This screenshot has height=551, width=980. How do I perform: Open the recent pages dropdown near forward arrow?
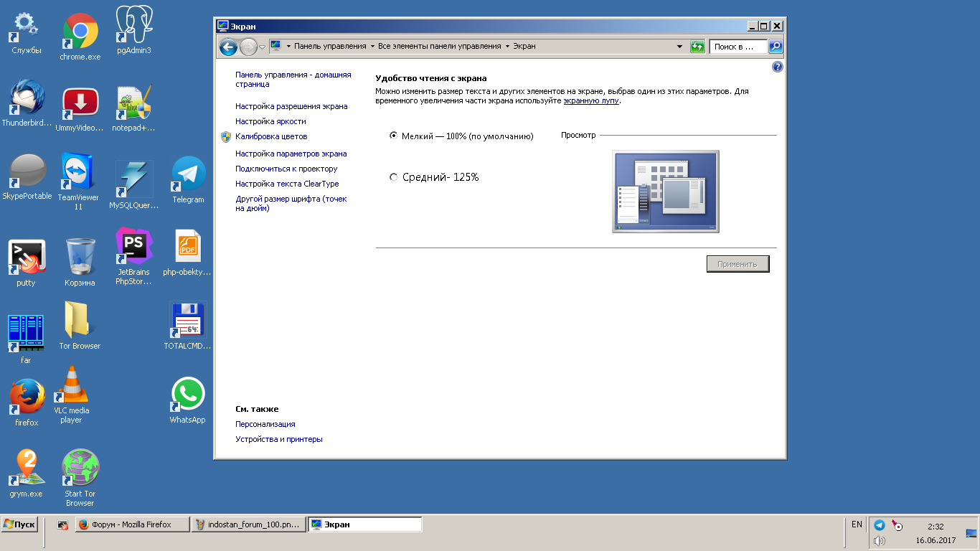[262, 47]
